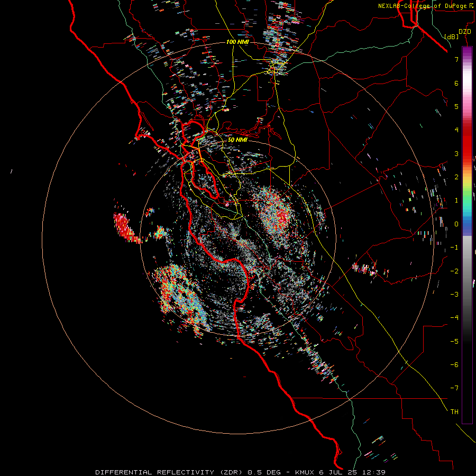Click the 1 value on the color scale
476x476 pixels.
click(456, 200)
